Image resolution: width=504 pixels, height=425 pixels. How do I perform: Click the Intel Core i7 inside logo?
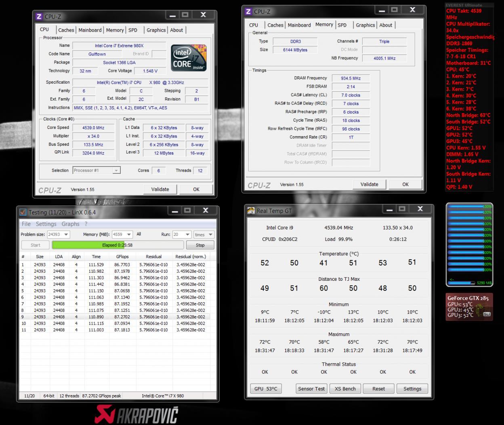(189, 58)
